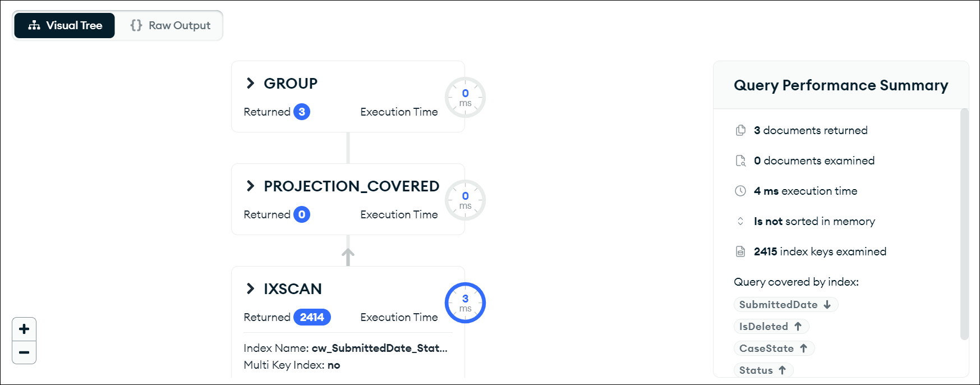Open the Raw Output tab
This screenshot has height=385, width=980.
171,25
